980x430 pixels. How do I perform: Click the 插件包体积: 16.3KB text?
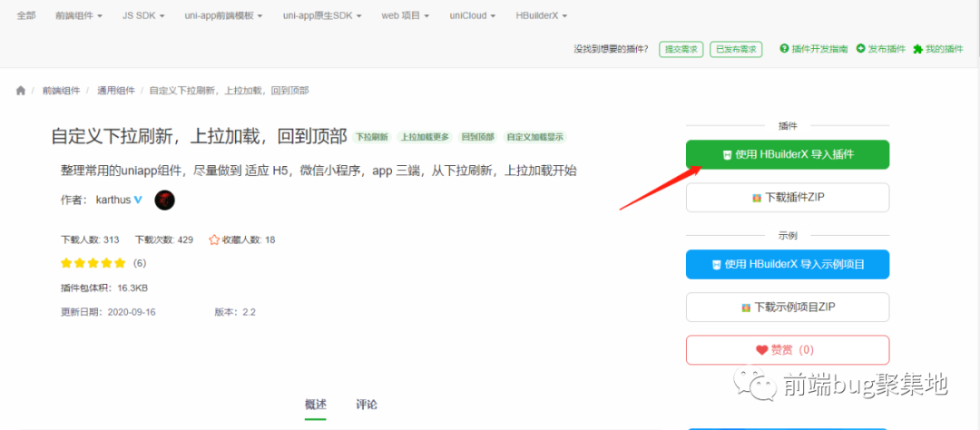[104, 288]
